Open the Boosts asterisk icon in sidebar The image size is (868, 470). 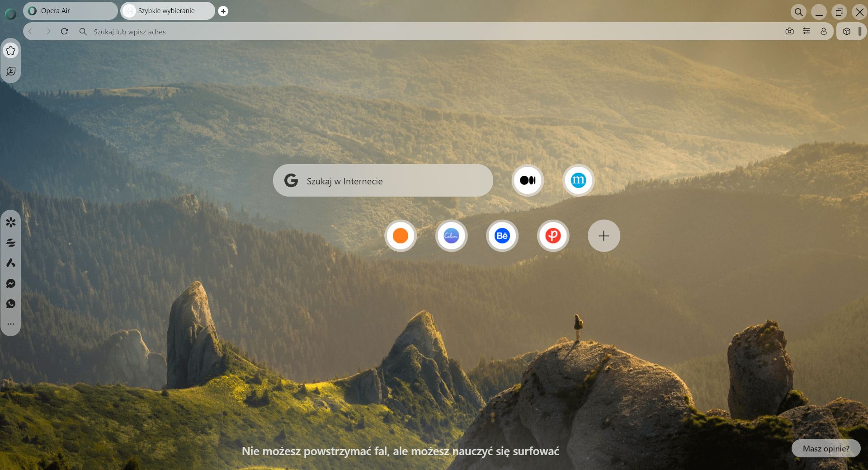coord(11,222)
